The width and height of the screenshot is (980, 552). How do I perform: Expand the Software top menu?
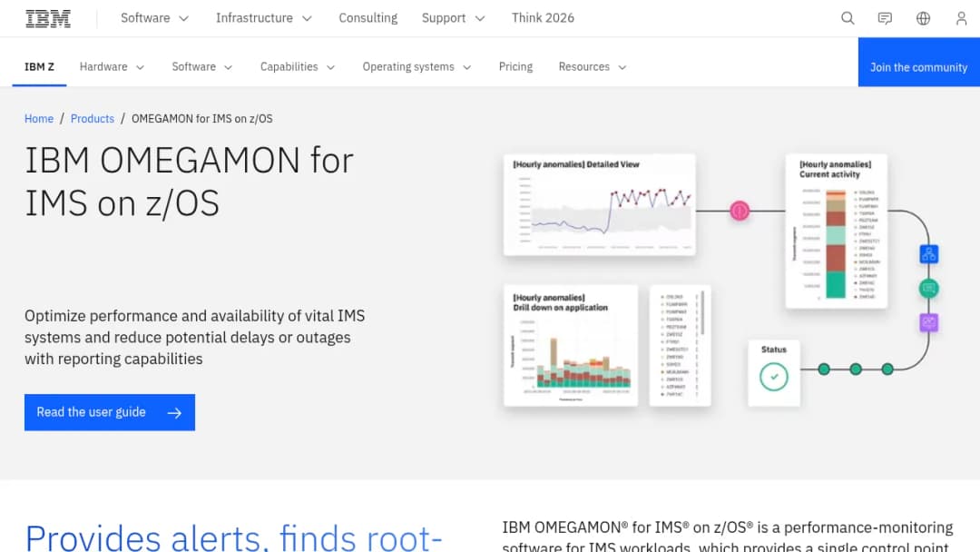154,18
